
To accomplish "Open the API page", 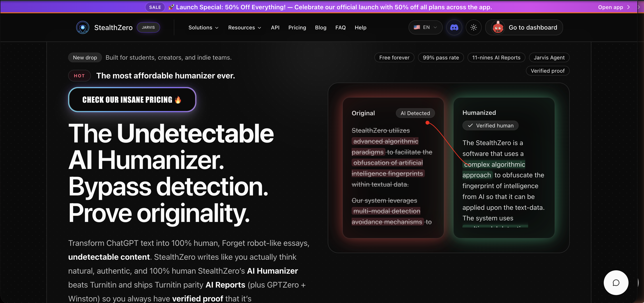I will click(x=275, y=27).
